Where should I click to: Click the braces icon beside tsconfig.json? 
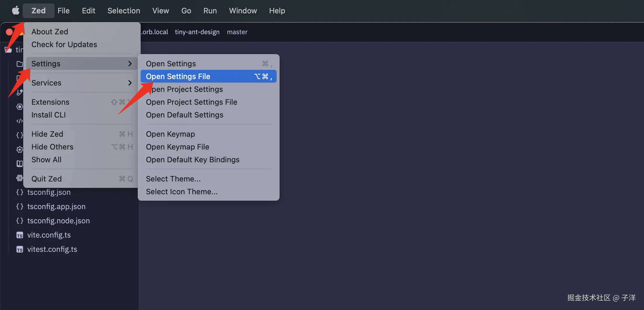pos(19,192)
